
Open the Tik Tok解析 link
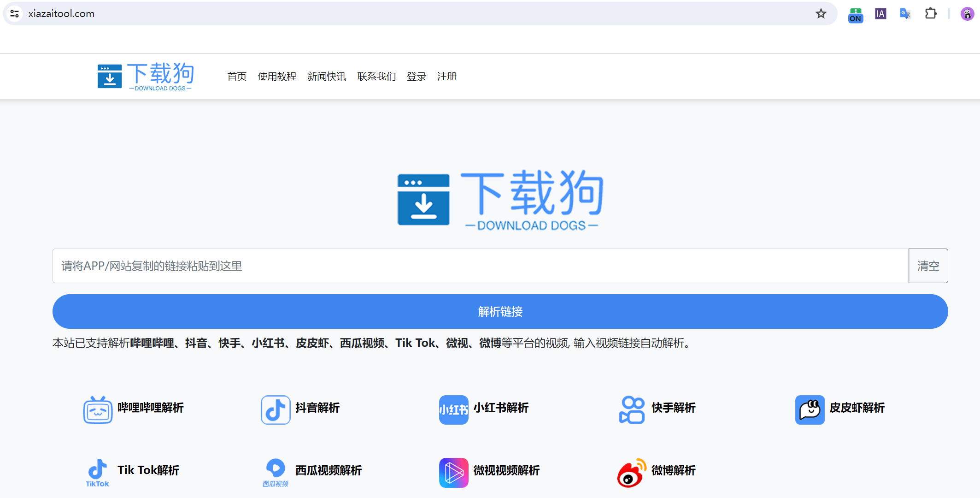click(x=148, y=470)
